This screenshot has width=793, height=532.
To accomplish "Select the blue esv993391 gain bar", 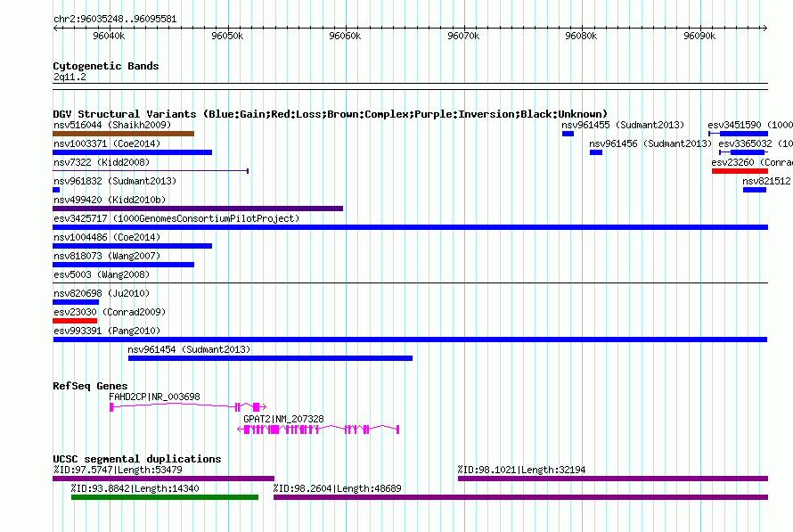I will pos(410,340).
